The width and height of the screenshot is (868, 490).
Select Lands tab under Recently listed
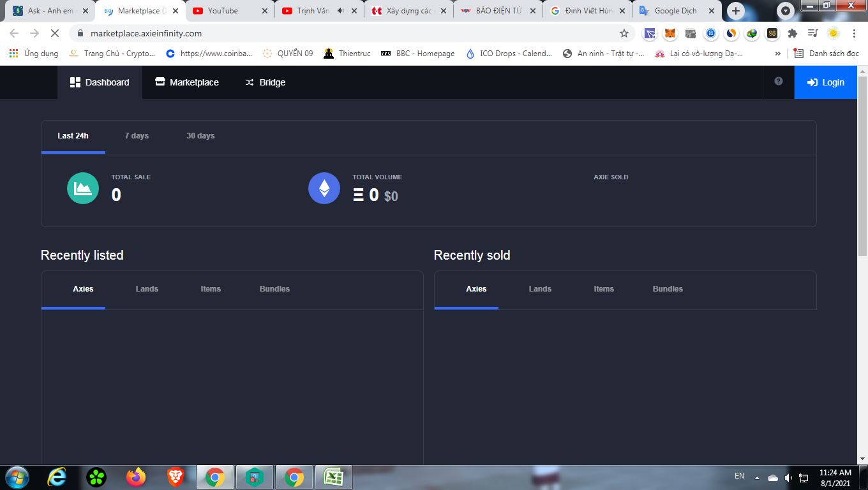pyautogui.click(x=147, y=289)
